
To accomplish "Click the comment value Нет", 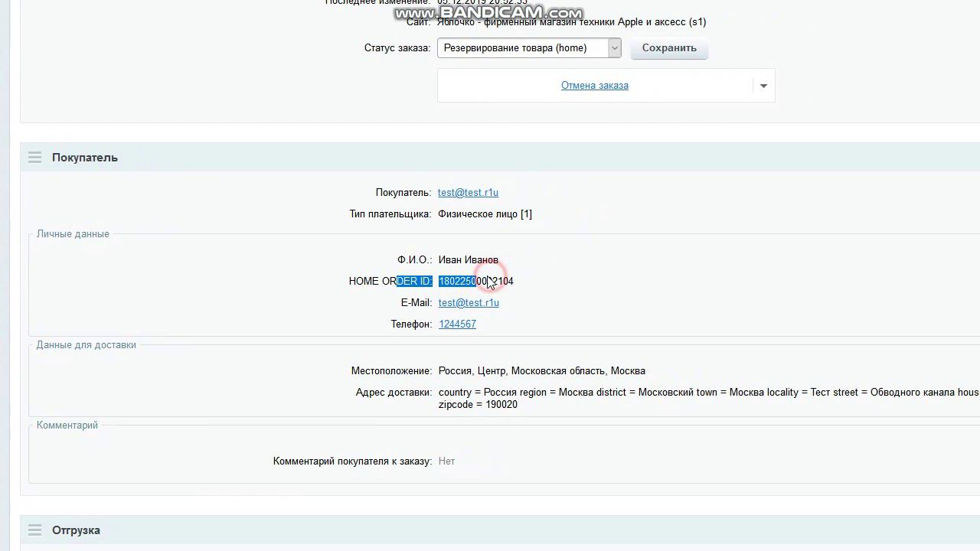I will 446,461.
